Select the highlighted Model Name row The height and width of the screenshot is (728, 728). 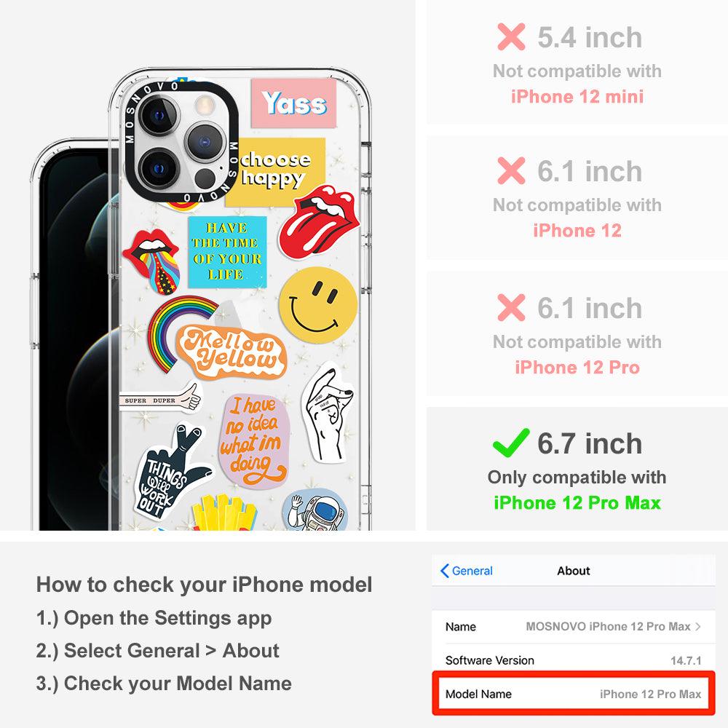574,694
